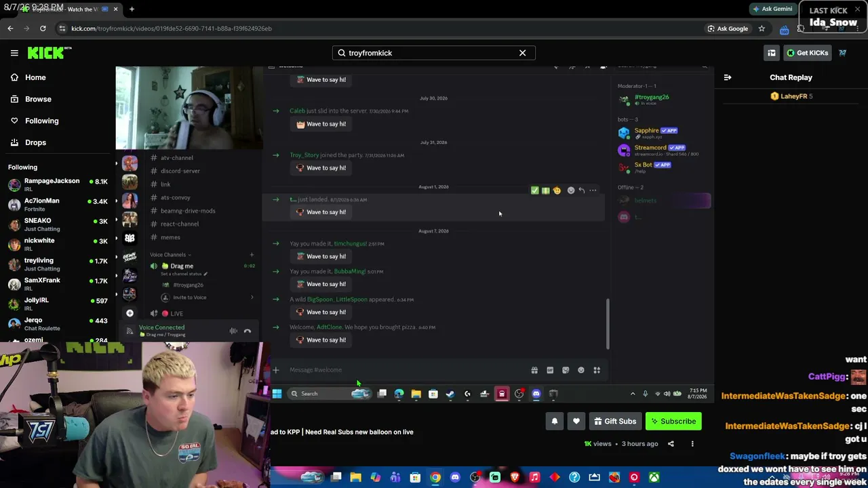This screenshot has width=868, height=488.
Task: Open the GIF picker in Discord message bar
Action: point(550,370)
